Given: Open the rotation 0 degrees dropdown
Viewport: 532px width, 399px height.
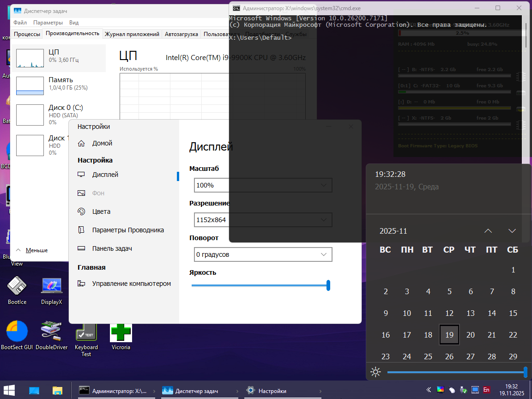Looking at the screenshot, I should [263, 254].
